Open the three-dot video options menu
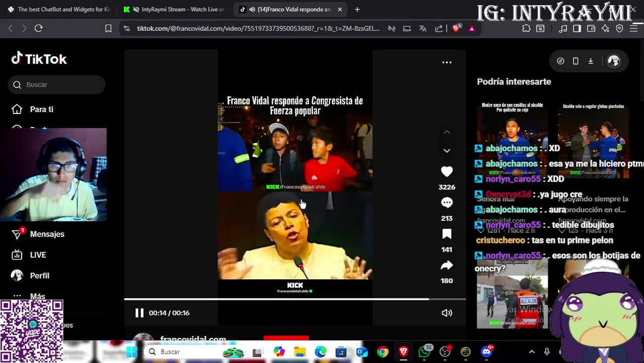Image resolution: width=644 pixels, height=363 pixels. click(446, 62)
